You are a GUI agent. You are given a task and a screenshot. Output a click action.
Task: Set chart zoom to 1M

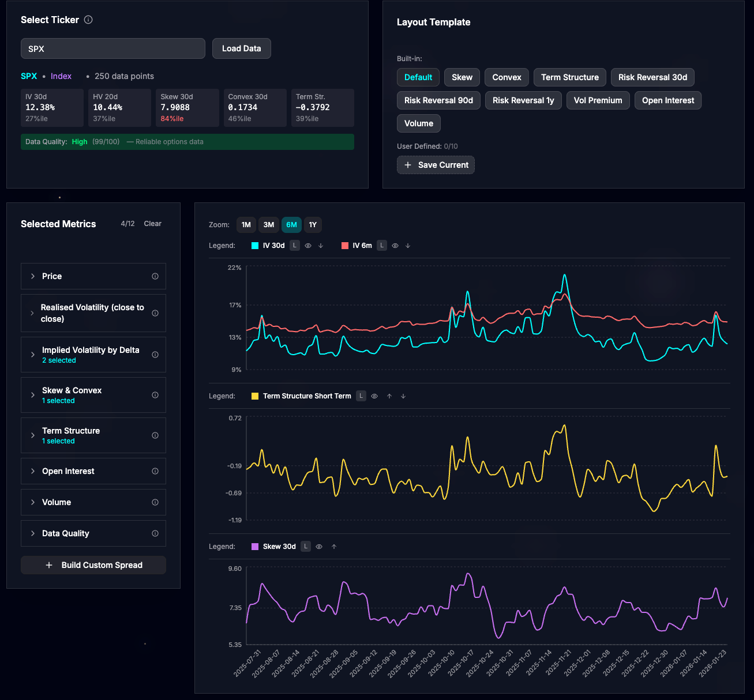tap(246, 225)
